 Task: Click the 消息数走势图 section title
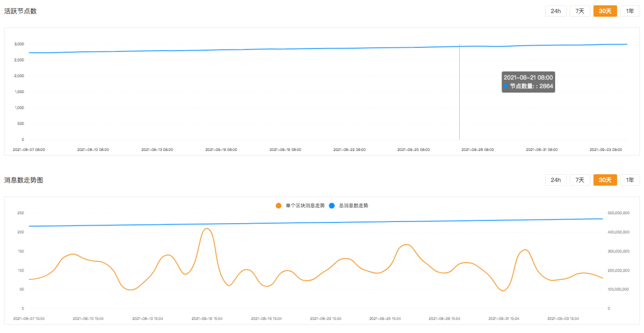[24, 180]
